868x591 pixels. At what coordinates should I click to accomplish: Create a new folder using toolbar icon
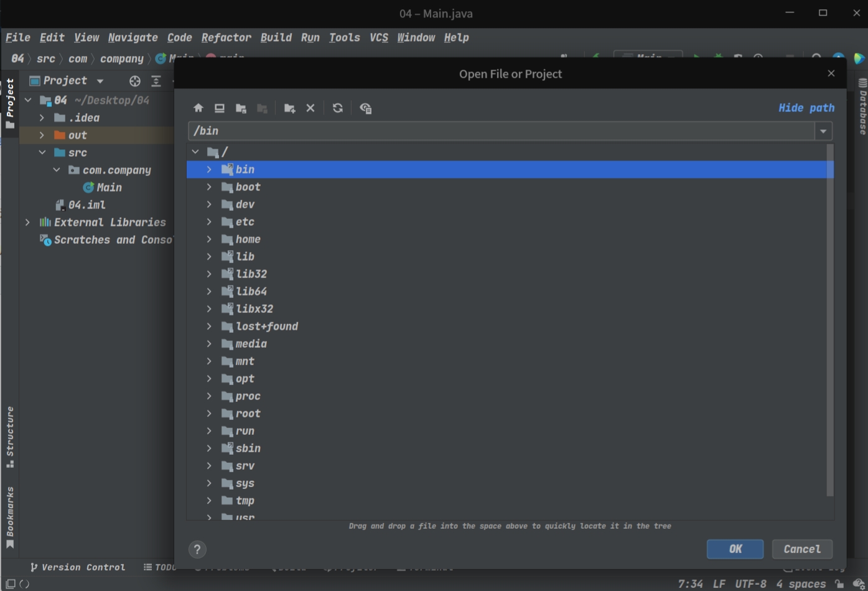tap(289, 108)
